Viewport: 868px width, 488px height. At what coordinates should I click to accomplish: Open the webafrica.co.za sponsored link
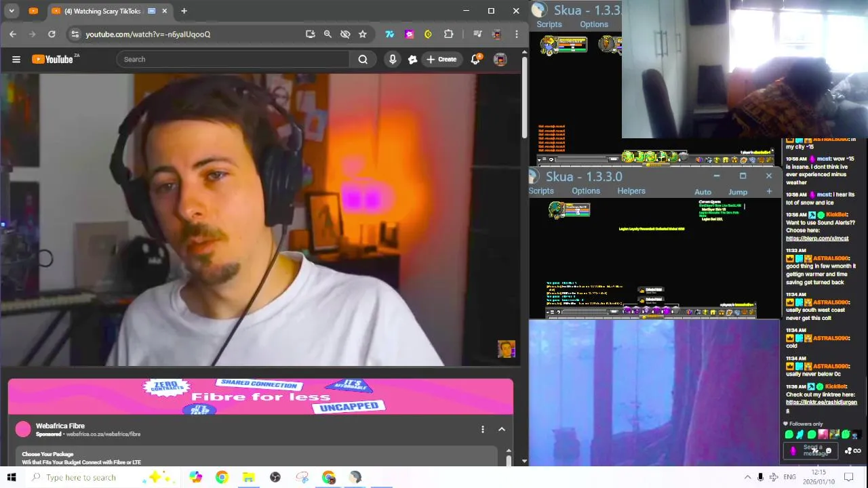click(x=103, y=434)
